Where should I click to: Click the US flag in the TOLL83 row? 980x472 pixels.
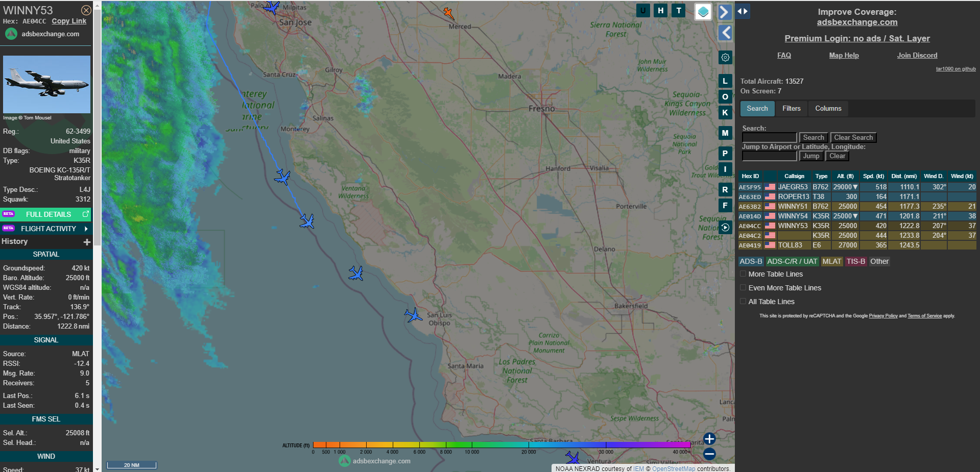point(770,245)
